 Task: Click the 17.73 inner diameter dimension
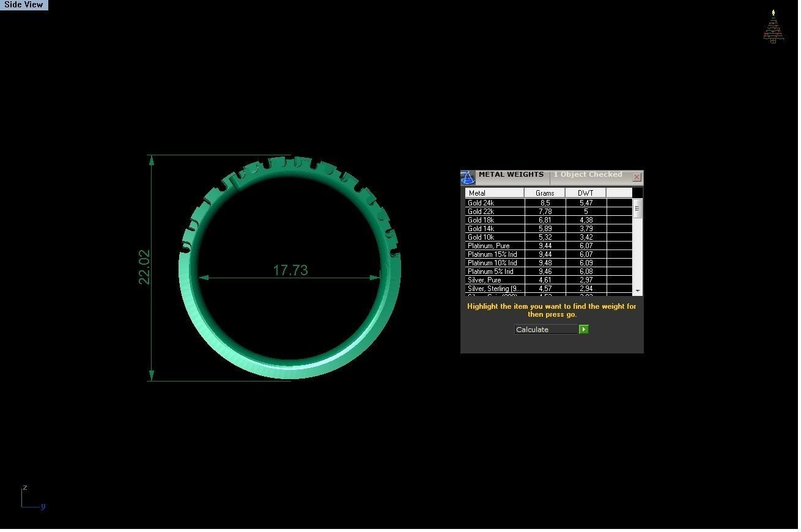(290, 270)
